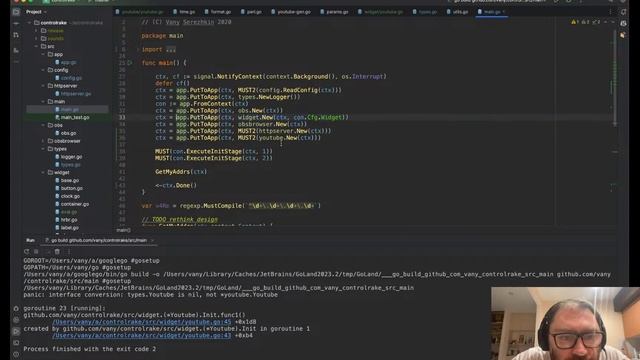This screenshot has height=360, width=640.
Task: Open obs.go in project tree
Action: tap(68, 133)
